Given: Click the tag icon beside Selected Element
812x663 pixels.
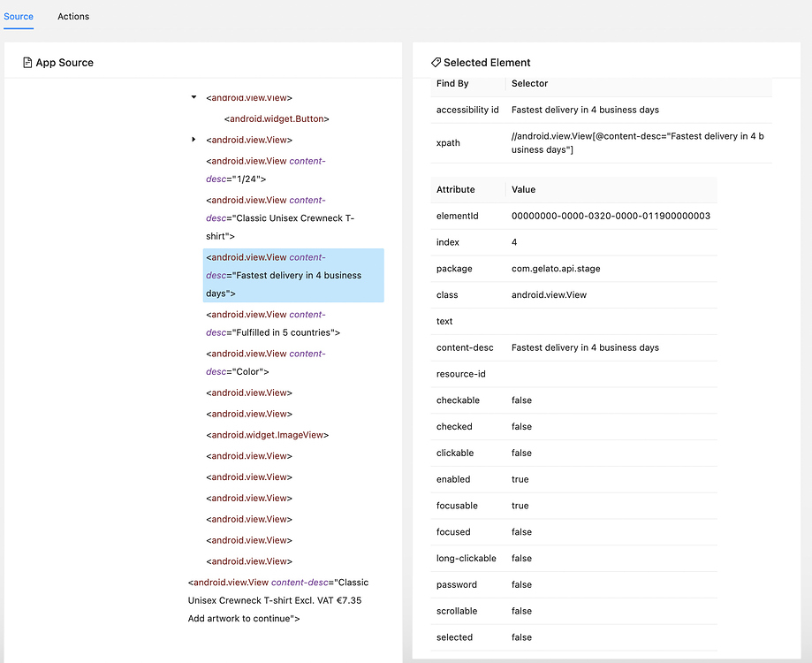Looking at the screenshot, I should point(435,62).
